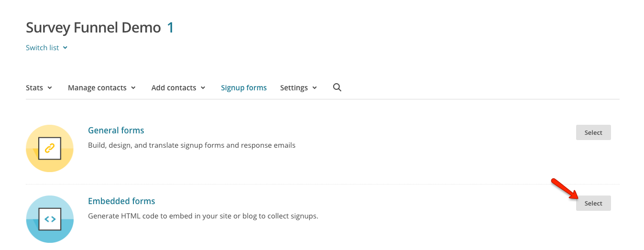This screenshot has width=644, height=250.
Task: Open the General forms heading link
Action: (x=116, y=130)
